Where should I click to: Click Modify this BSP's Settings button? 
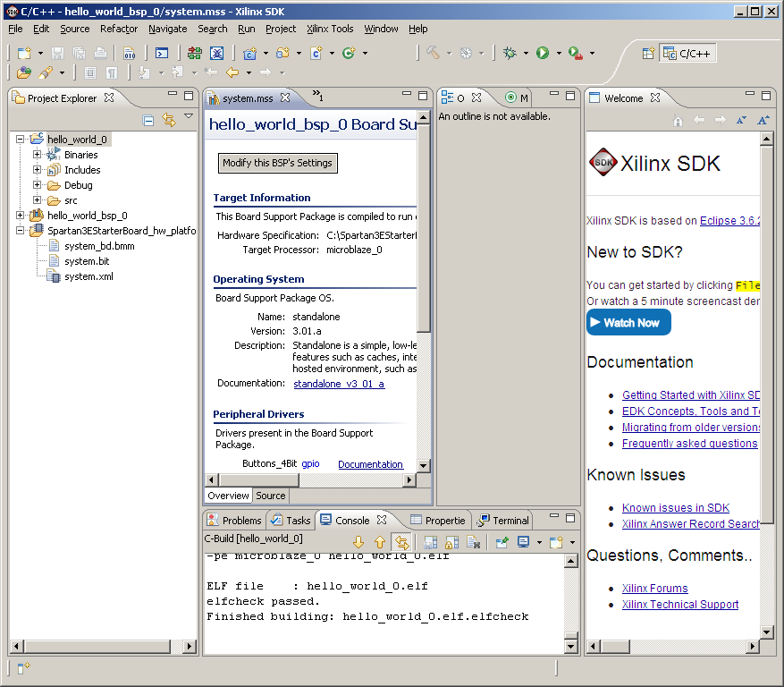point(277,163)
